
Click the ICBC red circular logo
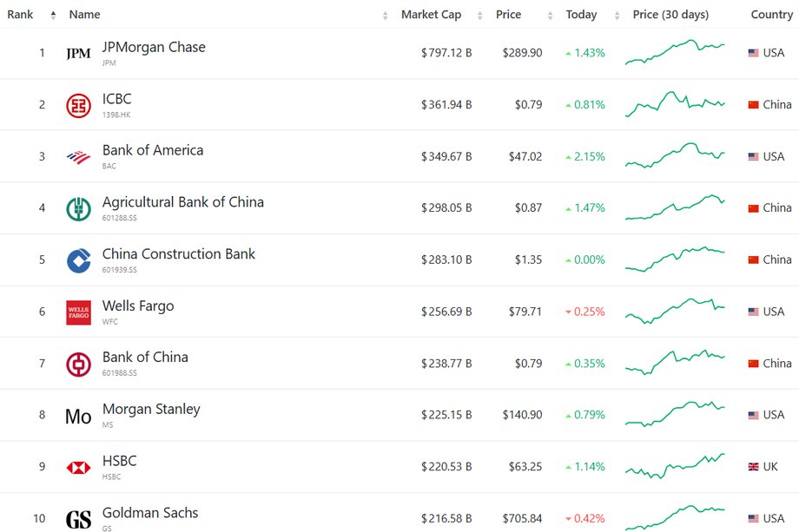coord(78,105)
